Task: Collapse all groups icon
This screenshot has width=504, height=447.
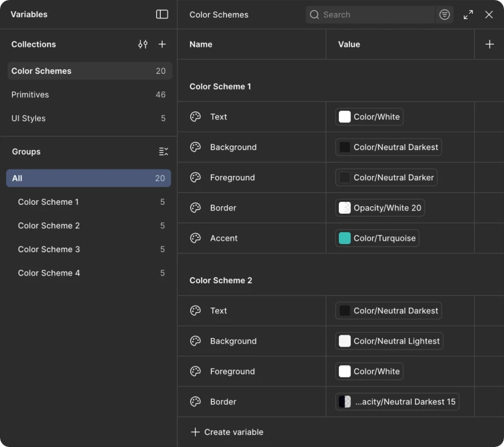Action: pos(163,151)
